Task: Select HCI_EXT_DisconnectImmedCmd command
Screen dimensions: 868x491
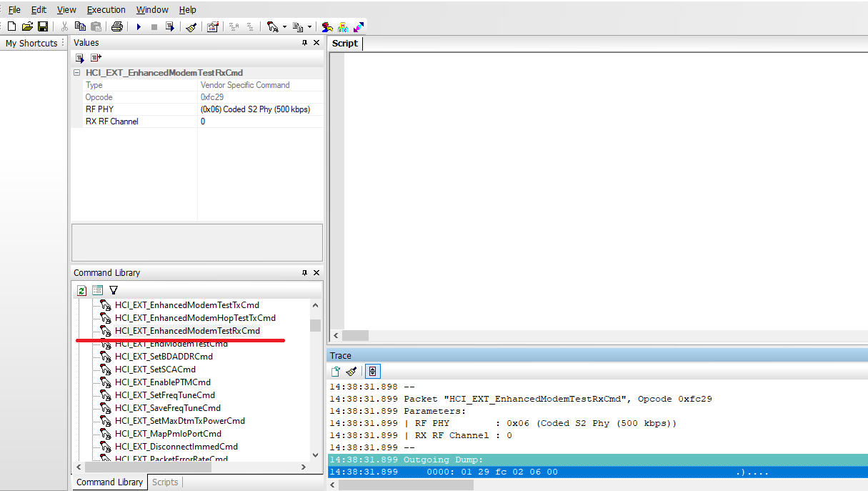Action: [x=176, y=447]
